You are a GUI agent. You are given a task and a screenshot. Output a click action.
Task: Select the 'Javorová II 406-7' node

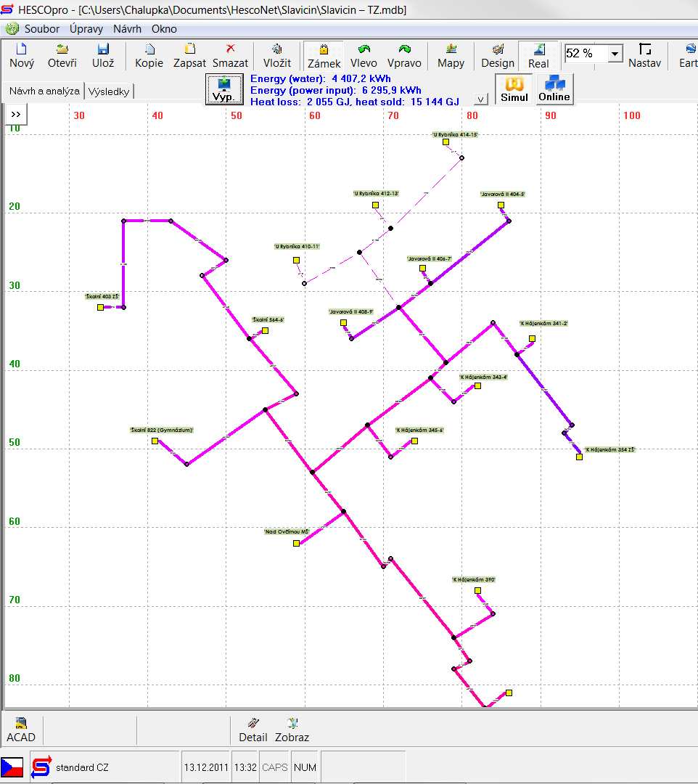point(422,268)
